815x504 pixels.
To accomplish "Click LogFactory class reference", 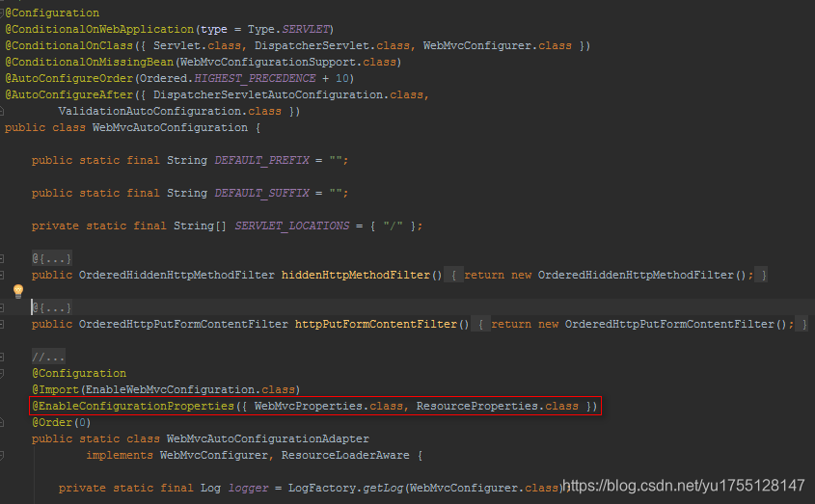I will (322, 488).
